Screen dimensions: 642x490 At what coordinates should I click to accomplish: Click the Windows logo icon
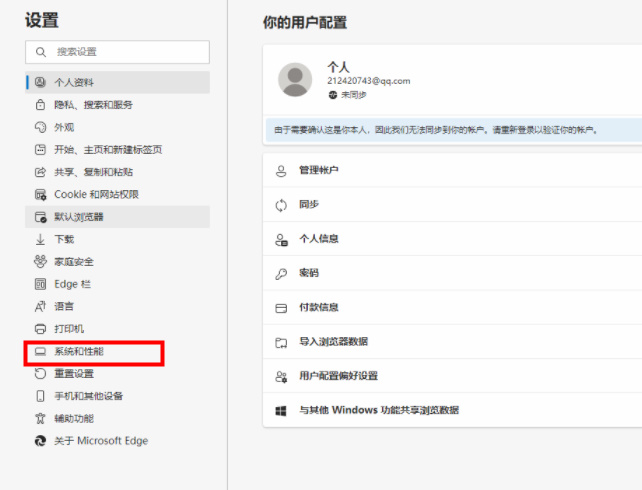(281, 411)
